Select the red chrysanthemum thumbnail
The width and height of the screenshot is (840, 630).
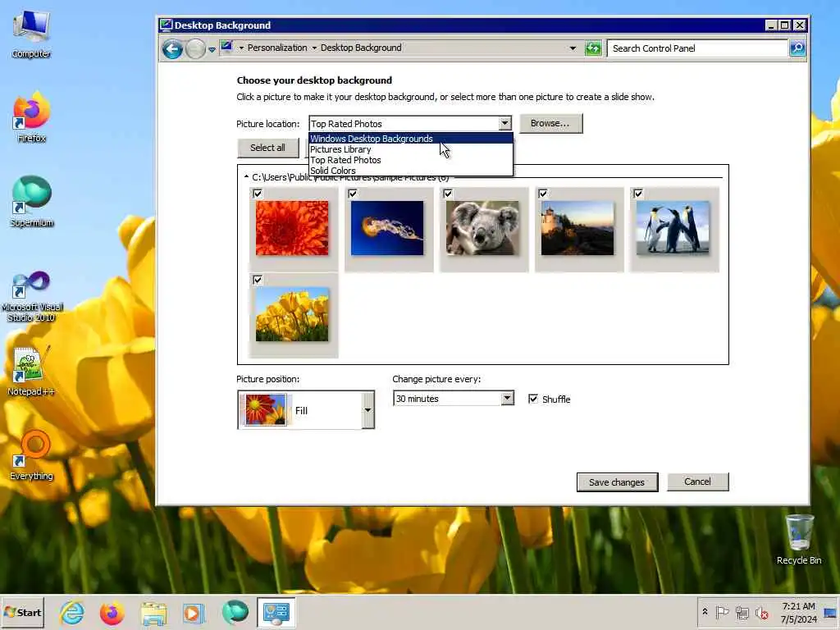click(x=292, y=228)
